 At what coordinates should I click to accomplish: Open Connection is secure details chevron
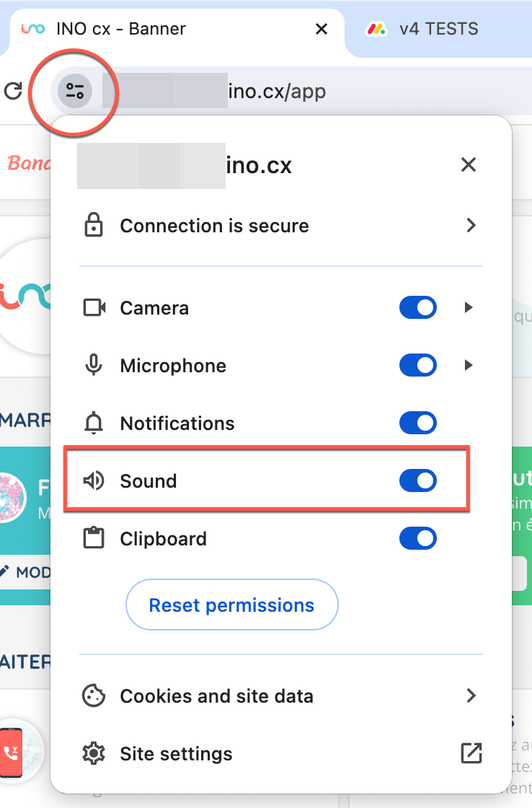(x=471, y=226)
